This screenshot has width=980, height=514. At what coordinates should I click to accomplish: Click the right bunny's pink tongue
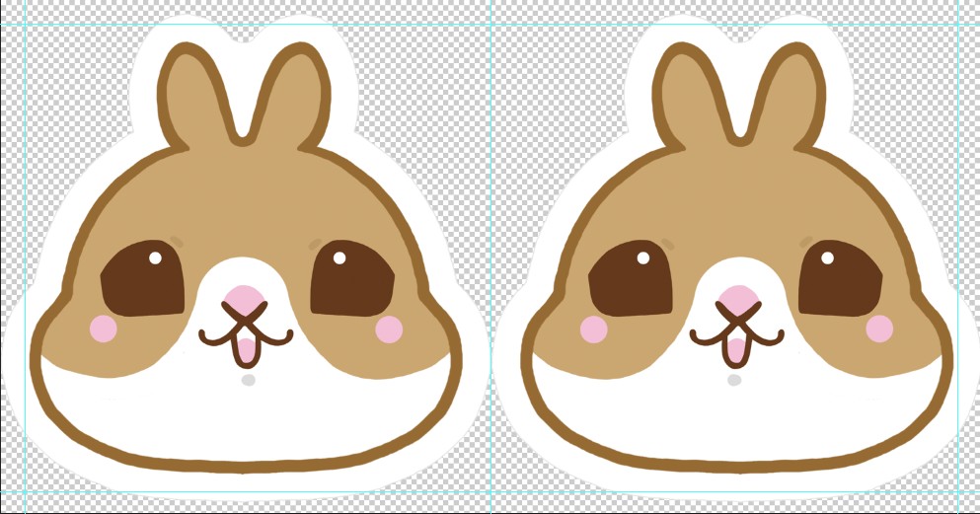(x=733, y=348)
